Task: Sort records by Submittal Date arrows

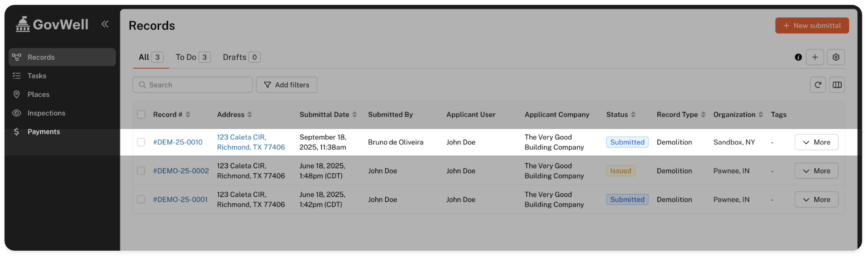Action: [x=354, y=115]
